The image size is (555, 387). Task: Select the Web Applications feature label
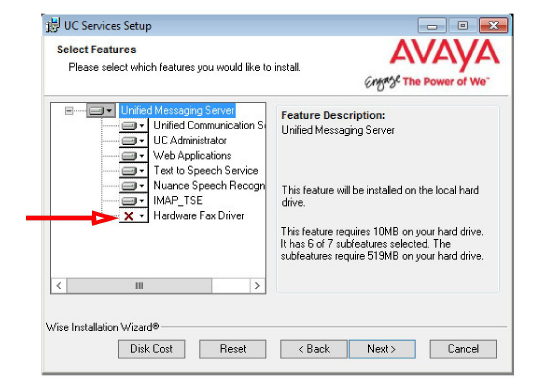(192, 155)
